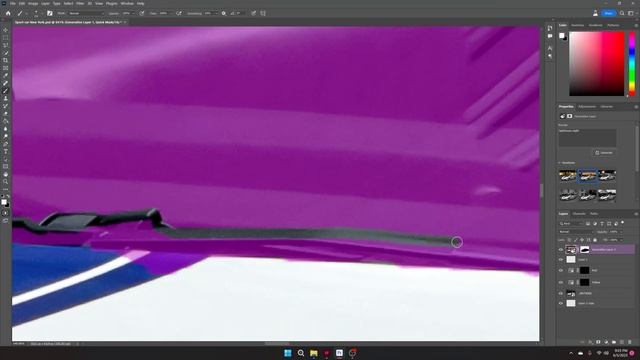
Task: Toggle layer filtering switch in Layers panel
Action: coord(622,223)
